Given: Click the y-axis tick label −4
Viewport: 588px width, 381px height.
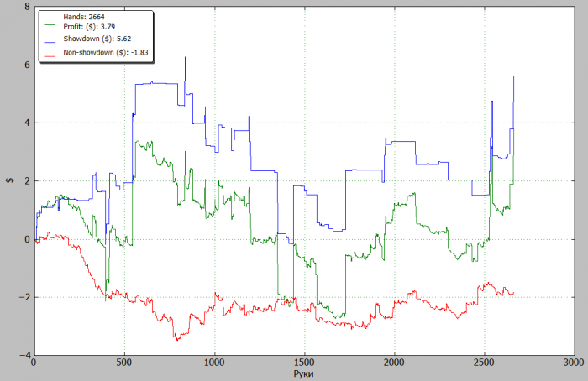Looking at the screenshot, I should click(24, 355).
